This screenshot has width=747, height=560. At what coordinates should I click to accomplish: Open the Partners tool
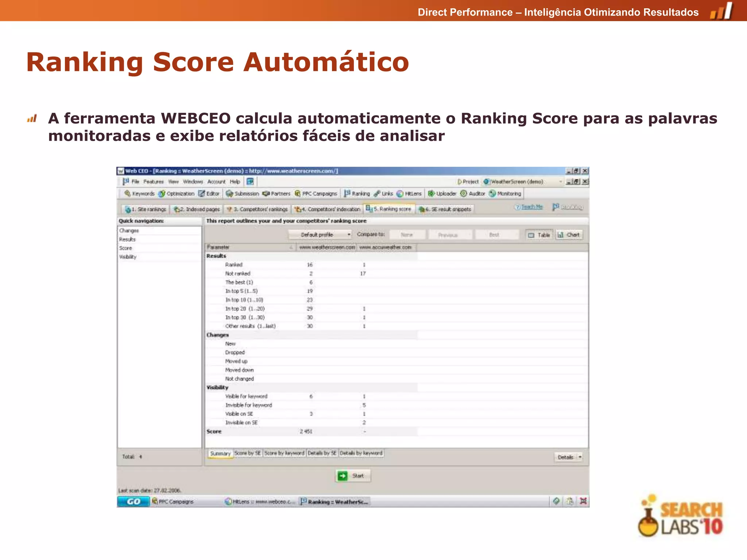(276, 194)
